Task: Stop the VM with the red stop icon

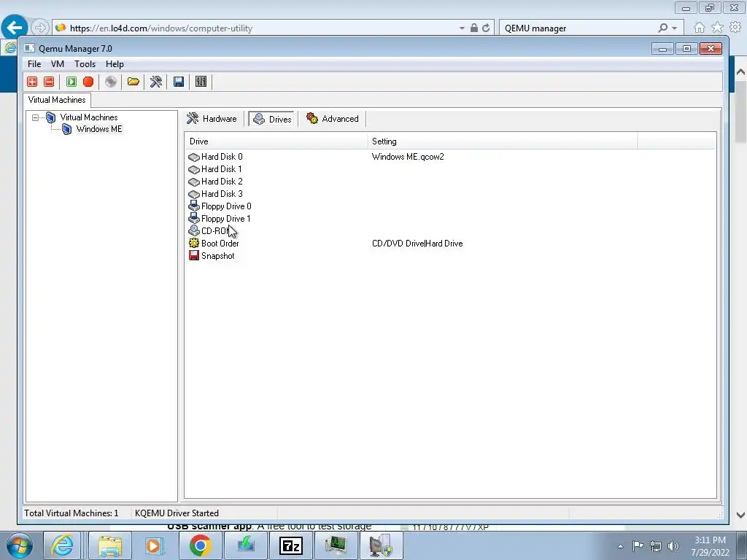Action: [x=88, y=82]
